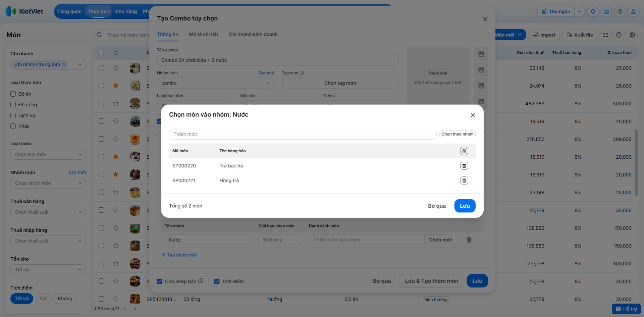Check the Đồ uống menu type filter
The width and height of the screenshot is (644, 317).
click(x=13, y=105)
